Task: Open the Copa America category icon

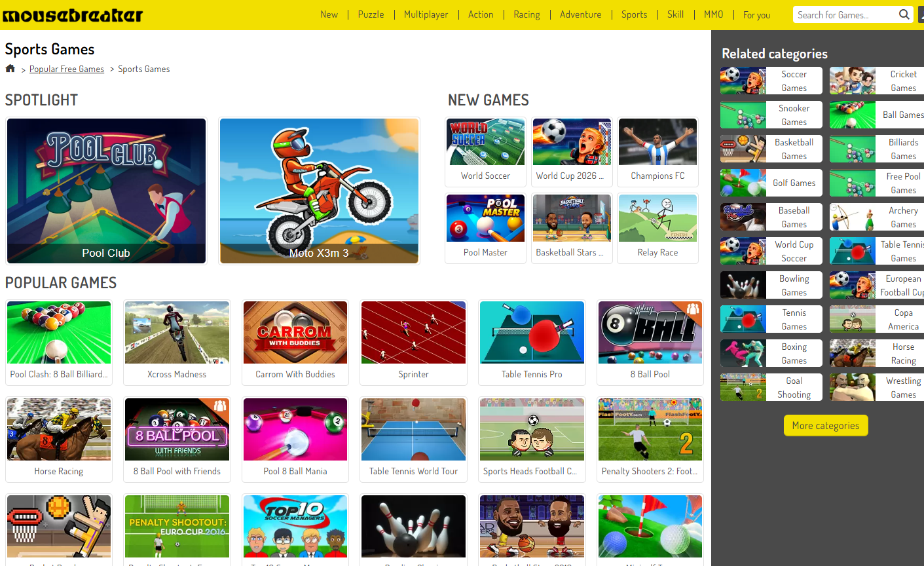Action: 853,320
